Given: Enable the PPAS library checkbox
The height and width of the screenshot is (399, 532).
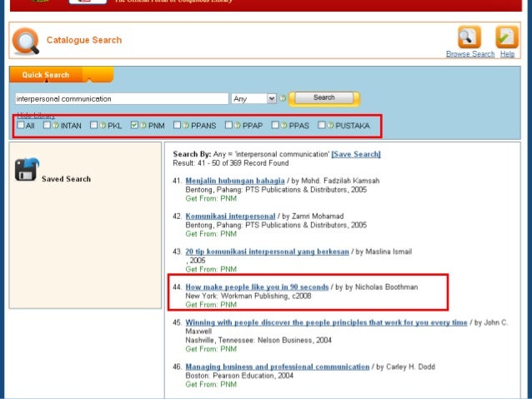Looking at the screenshot, I should coord(275,125).
